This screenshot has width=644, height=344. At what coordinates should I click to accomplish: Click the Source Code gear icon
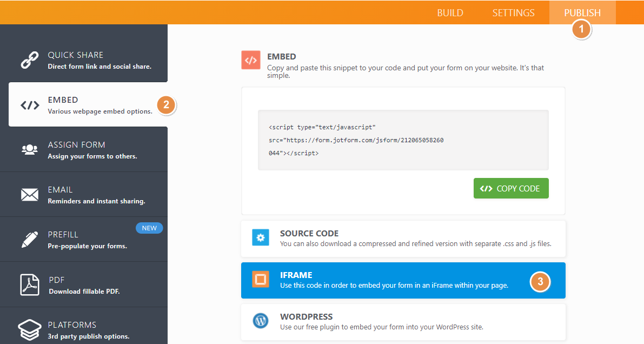coord(261,238)
